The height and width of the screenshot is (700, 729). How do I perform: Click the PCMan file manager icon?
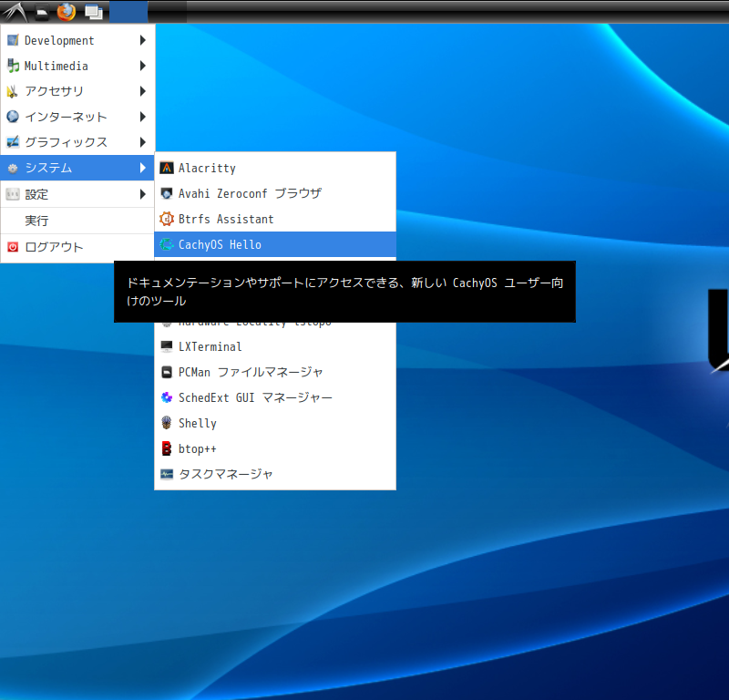(167, 372)
